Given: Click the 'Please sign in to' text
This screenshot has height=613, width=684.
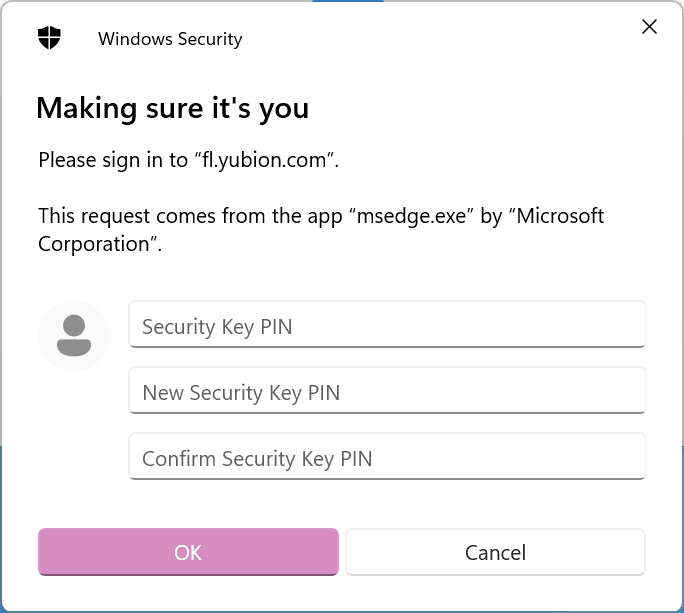Looking at the screenshot, I should pyautogui.click(x=113, y=160).
